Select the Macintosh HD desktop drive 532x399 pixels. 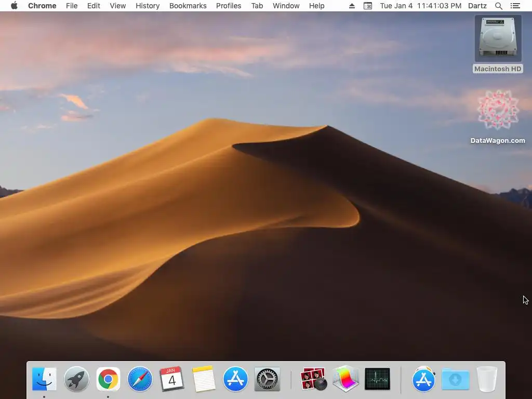click(x=498, y=44)
